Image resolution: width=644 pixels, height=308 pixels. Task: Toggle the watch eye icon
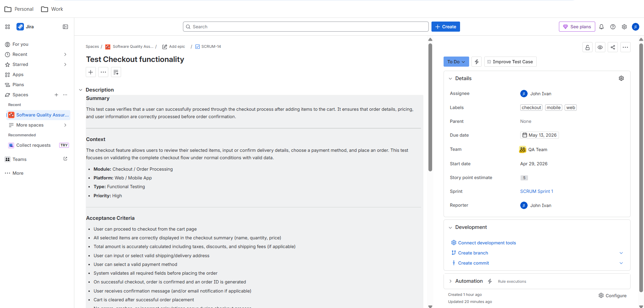600,47
